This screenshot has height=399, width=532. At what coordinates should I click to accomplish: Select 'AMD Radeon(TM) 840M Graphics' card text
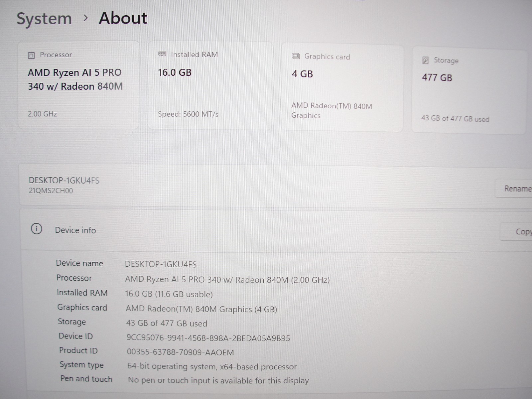tap(332, 110)
